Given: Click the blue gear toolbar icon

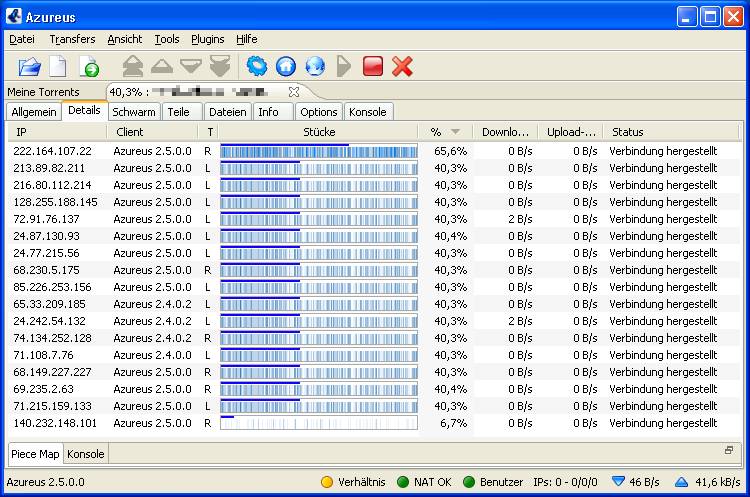Looking at the screenshot, I should 257,66.
